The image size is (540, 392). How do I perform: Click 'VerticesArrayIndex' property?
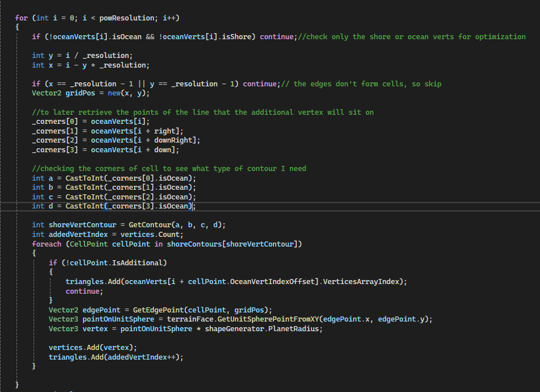360,282
